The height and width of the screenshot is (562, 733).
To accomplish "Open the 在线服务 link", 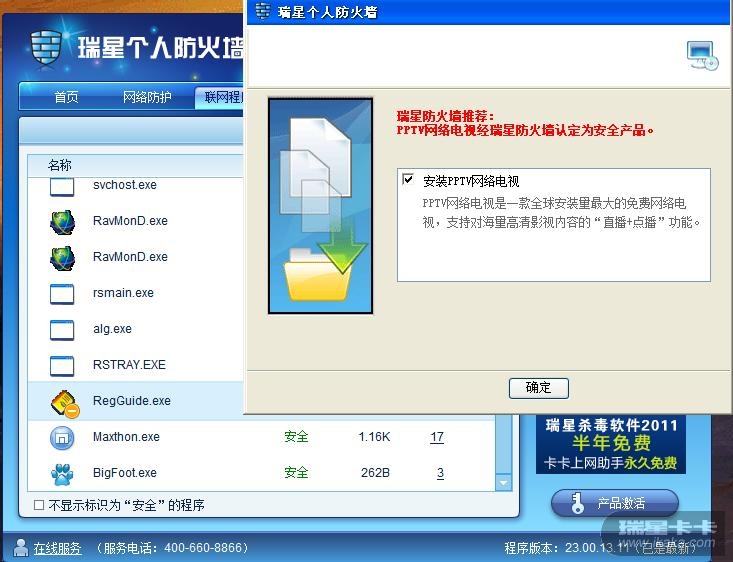I will (x=57, y=548).
